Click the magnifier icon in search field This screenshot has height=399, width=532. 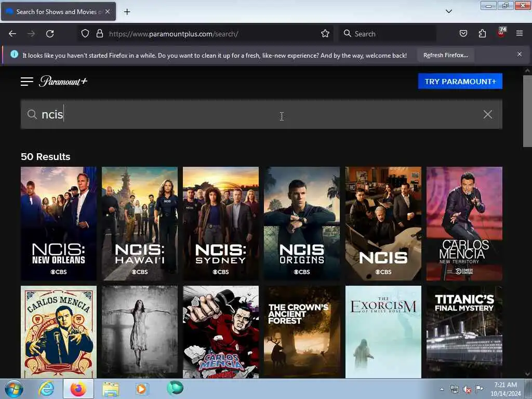[x=32, y=114]
